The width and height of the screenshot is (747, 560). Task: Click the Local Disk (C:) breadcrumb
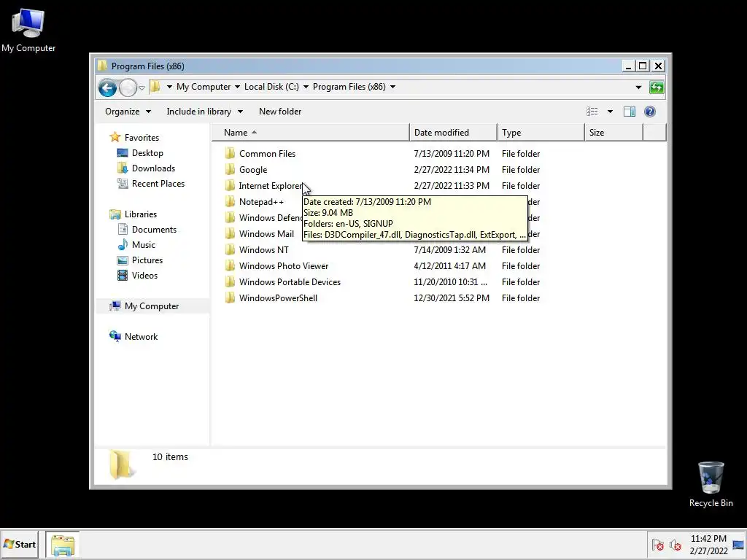(271, 87)
